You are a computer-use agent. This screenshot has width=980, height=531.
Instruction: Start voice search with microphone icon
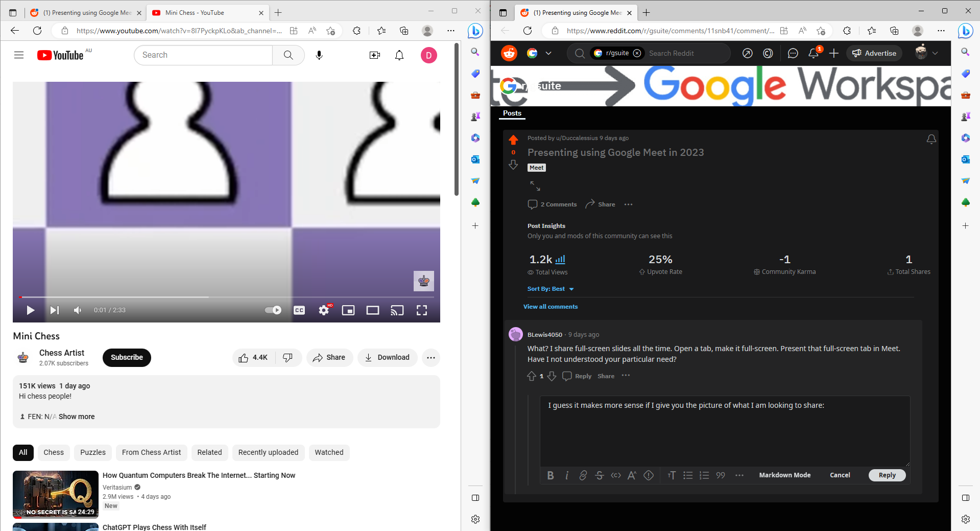click(319, 55)
